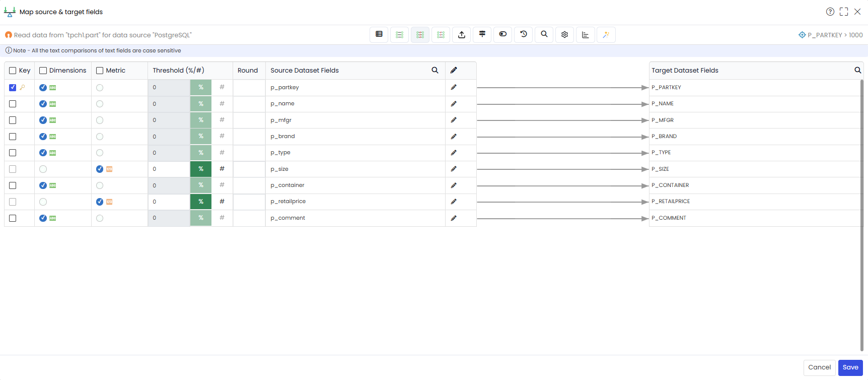The height and width of the screenshot is (380, 868).
Task: Check the Key checkbox for p_mfgr
Action: click(x=13, y=120)
